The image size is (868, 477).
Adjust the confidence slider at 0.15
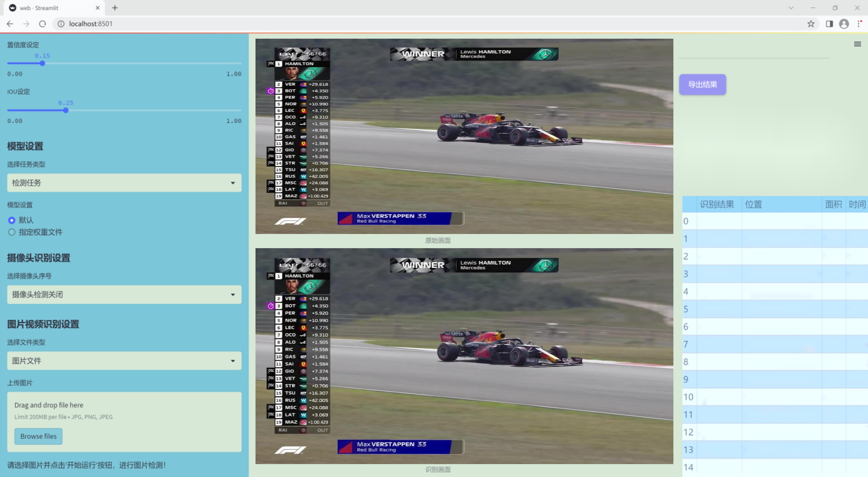[43, 63]
